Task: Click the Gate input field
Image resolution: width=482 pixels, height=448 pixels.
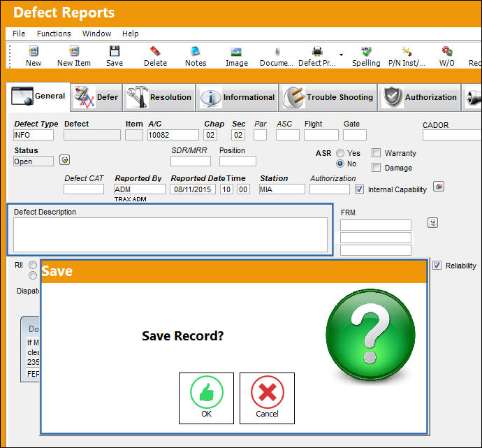Action: [x=355, y=135]
